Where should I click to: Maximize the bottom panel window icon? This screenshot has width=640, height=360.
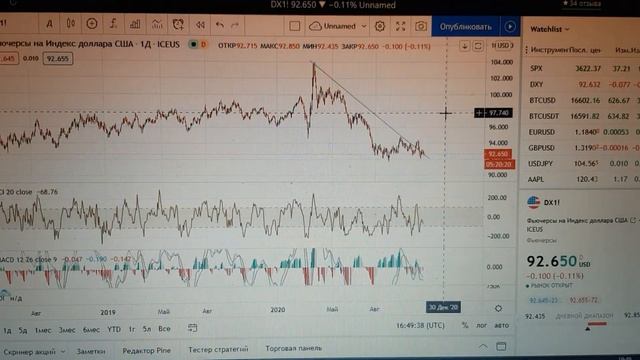[x=501, y=347]
